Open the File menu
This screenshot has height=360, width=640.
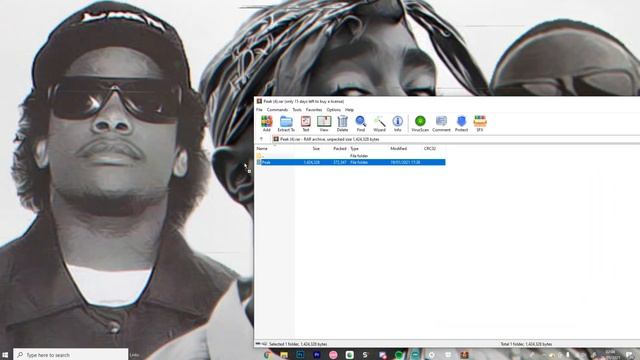click(x=259, y=110)
